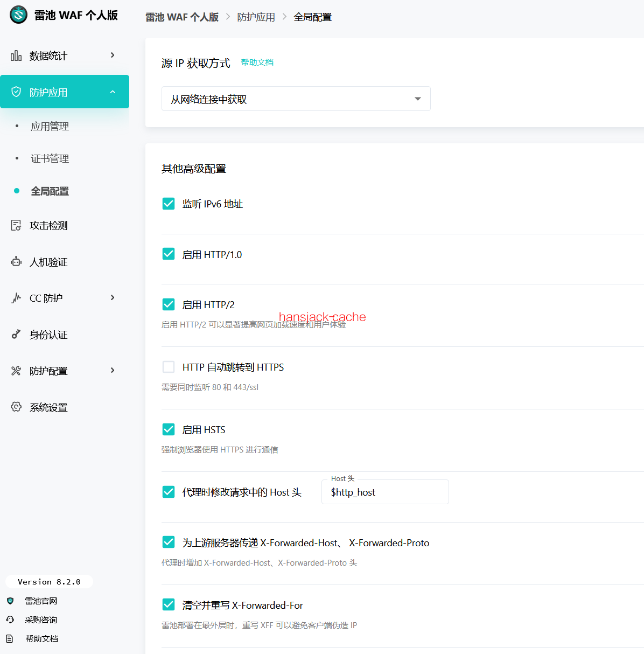
Task: Uncheck 监听 IPv6 地址 checkbox
Action: pyautogui.click(x=169, y=204)
